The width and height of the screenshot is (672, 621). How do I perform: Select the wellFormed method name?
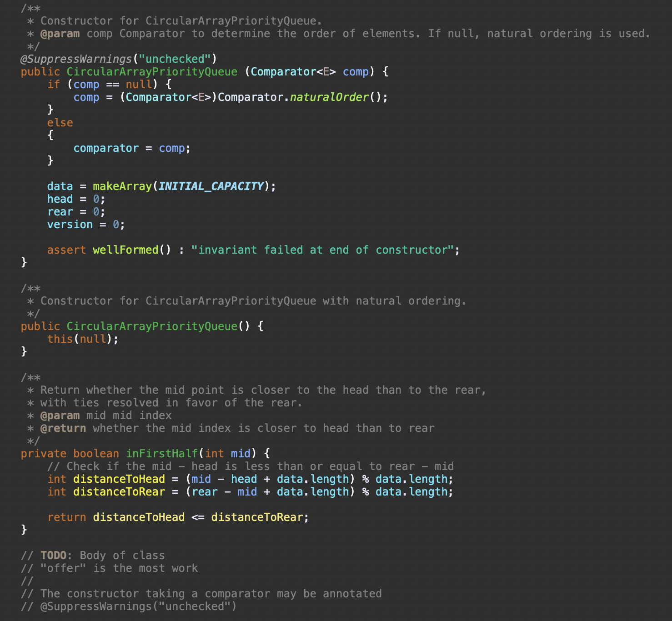[125, 250]
